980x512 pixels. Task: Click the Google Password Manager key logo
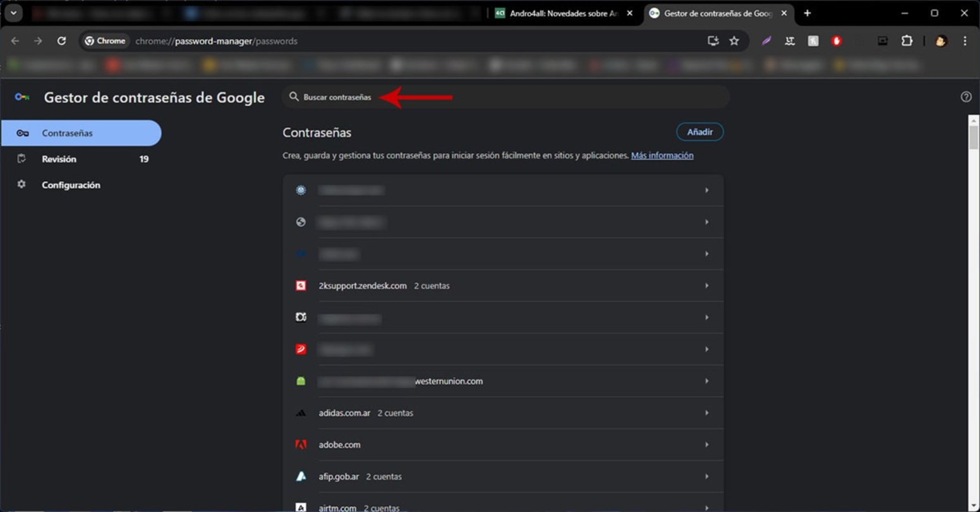pos(22,97)
